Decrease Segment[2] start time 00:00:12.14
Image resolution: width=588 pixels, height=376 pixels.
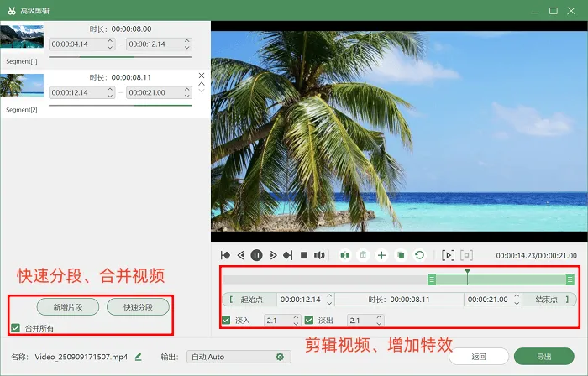110,96
